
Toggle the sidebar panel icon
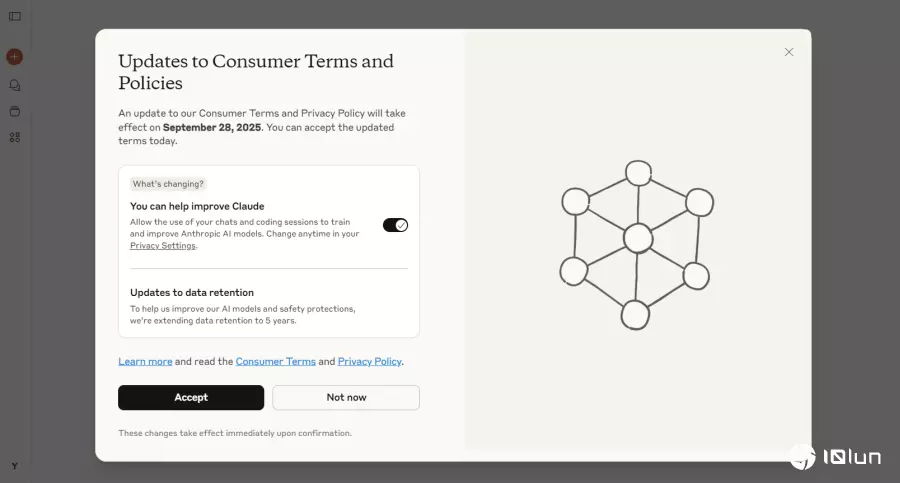[15, 16]
